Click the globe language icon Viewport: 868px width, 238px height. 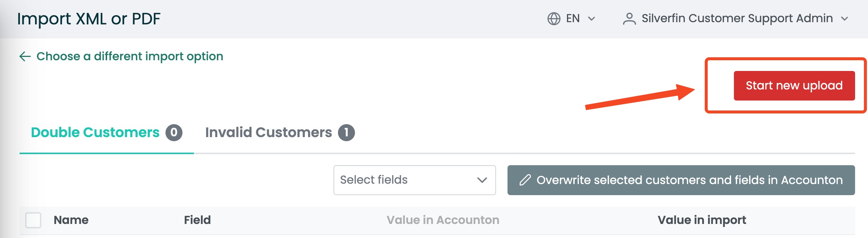coord(554,18)
